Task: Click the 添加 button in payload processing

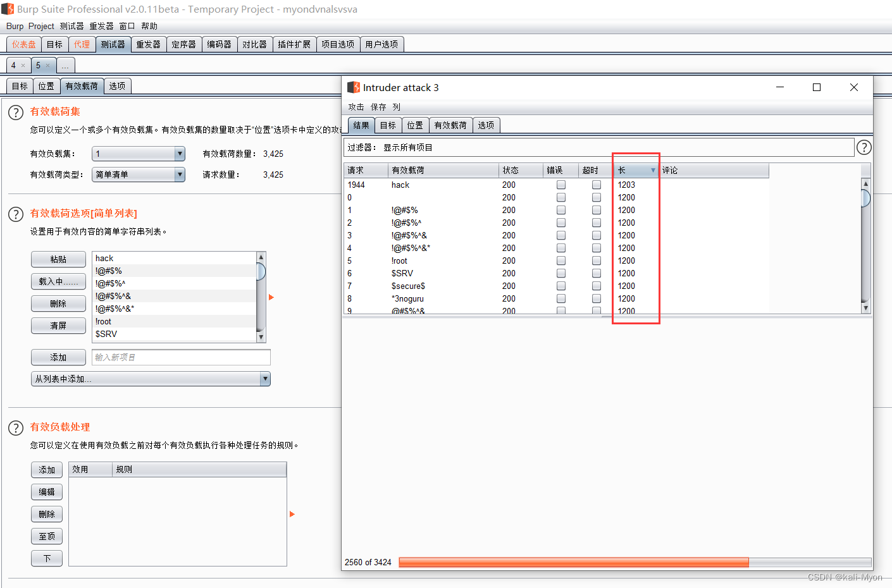Action: (x=47, y=470)
